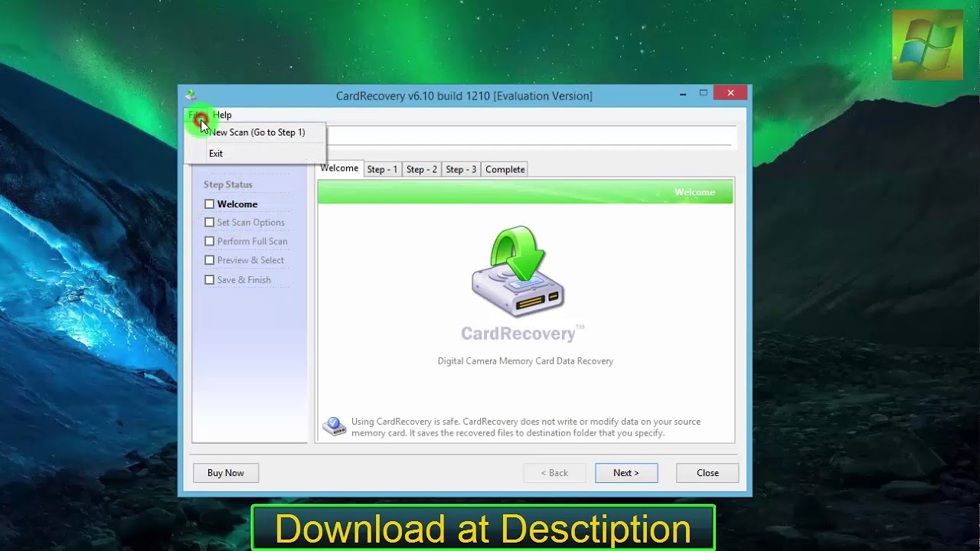The width and height of the screenshot is (980, 551).
Task: Minimize the CardRecovery window
Action: (682, 93)
